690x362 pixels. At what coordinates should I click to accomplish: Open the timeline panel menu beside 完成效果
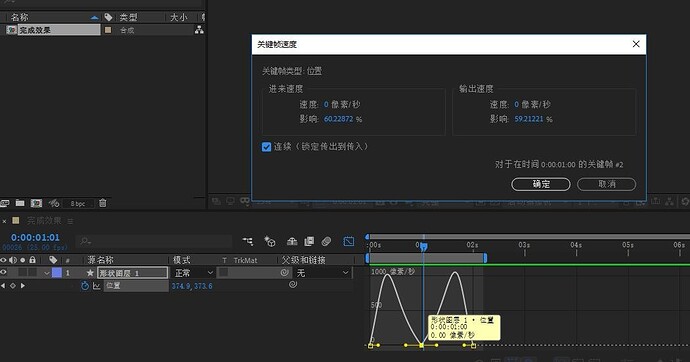70,221
